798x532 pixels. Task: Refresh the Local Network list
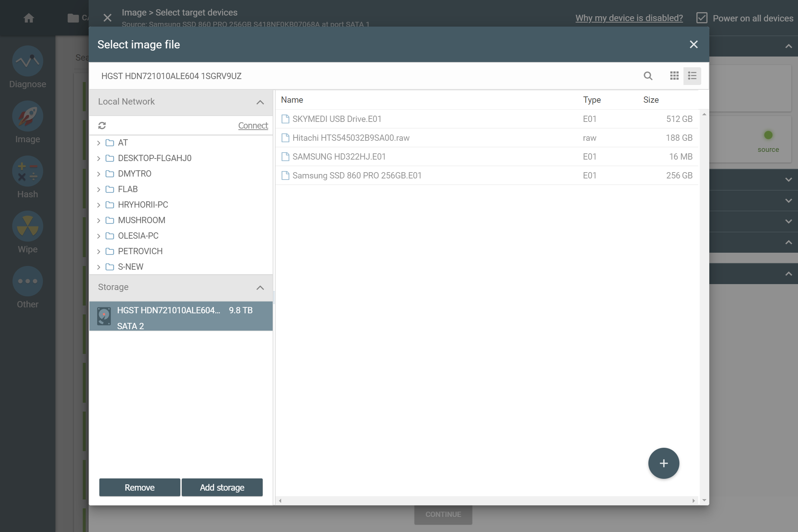[x=102, y=126]
